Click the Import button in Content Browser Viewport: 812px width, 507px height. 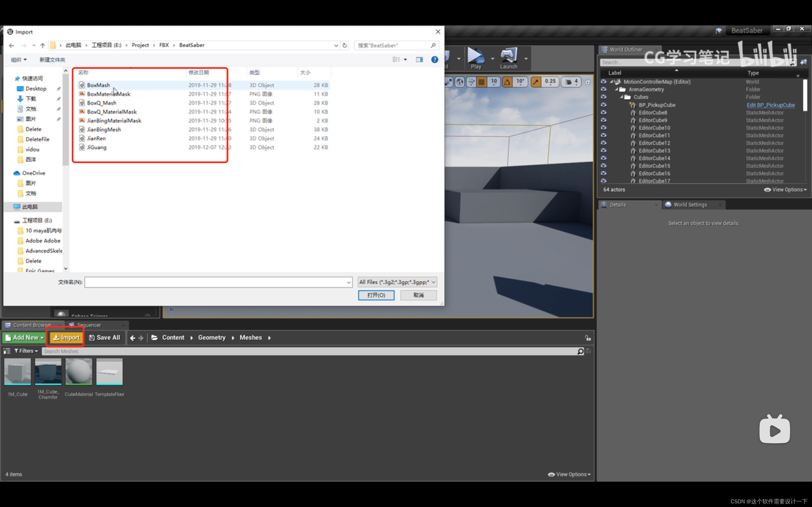click(x=65, y=337)
